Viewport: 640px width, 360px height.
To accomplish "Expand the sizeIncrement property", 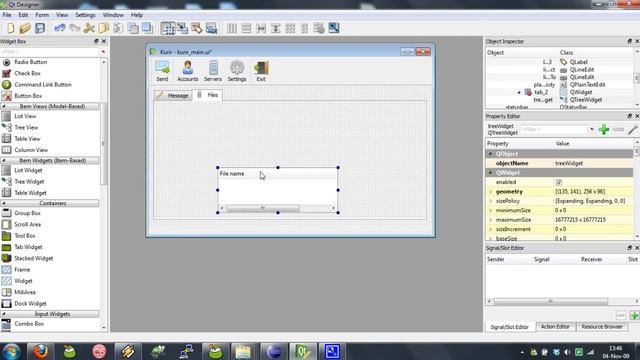I will [x=491, y=229].
